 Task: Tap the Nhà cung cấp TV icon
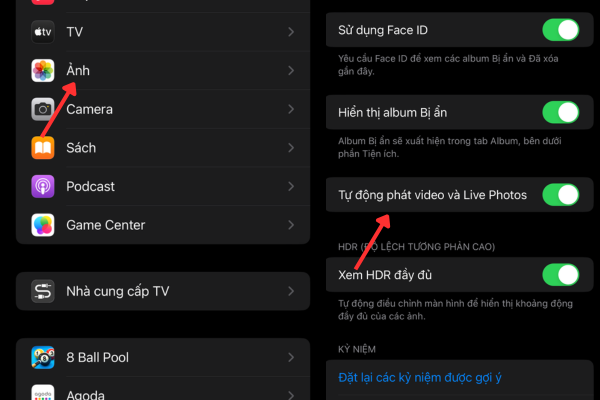[x=43, y=291]
